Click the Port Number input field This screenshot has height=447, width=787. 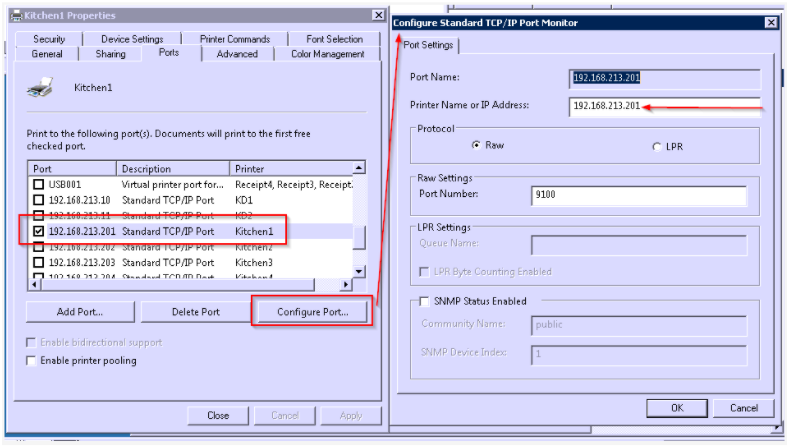point(638,196)
